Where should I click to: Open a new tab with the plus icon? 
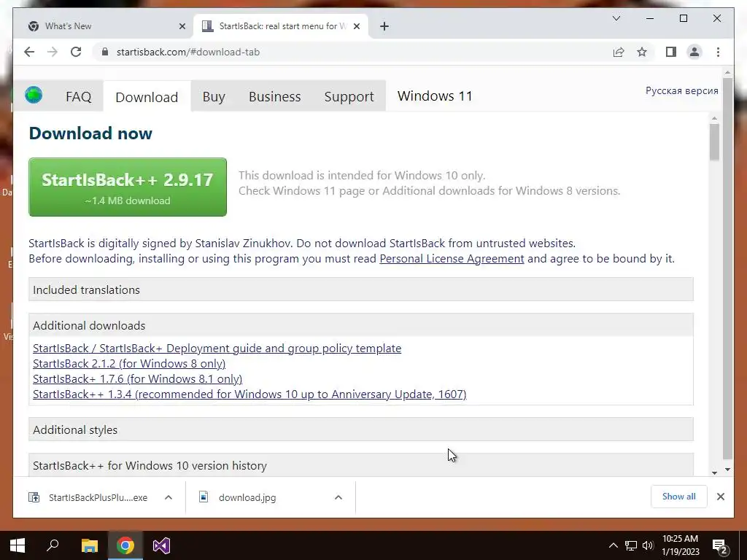pyautogui.click(x=384, y=26)
